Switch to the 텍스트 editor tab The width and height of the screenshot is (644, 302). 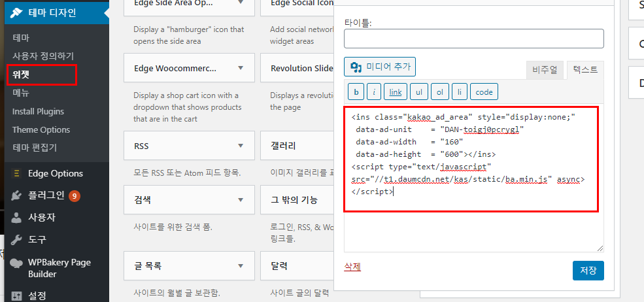click(585, 70)
